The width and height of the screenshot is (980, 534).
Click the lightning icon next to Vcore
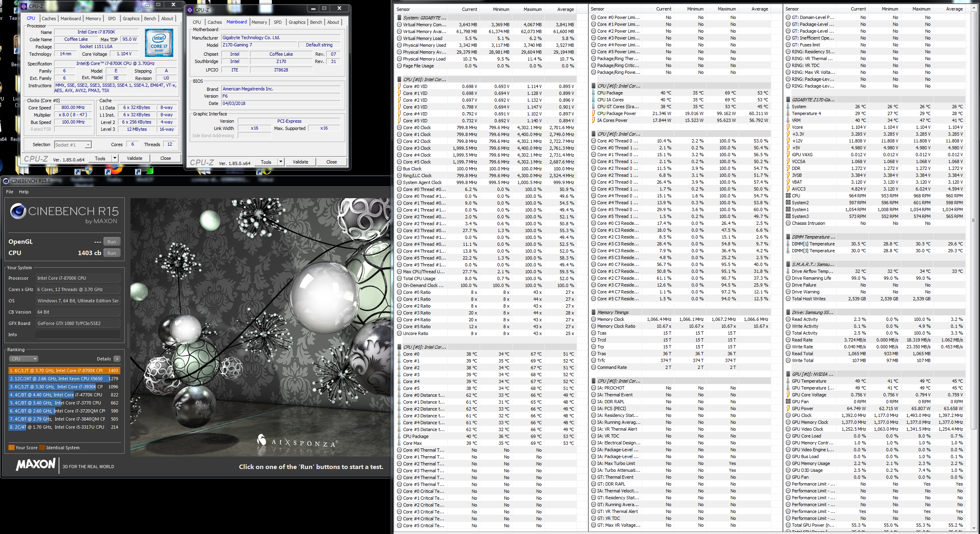[x=788, y=127]
